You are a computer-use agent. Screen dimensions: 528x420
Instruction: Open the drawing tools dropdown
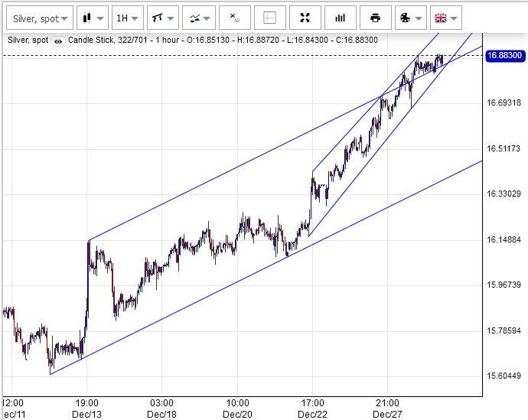pos(163,18)
